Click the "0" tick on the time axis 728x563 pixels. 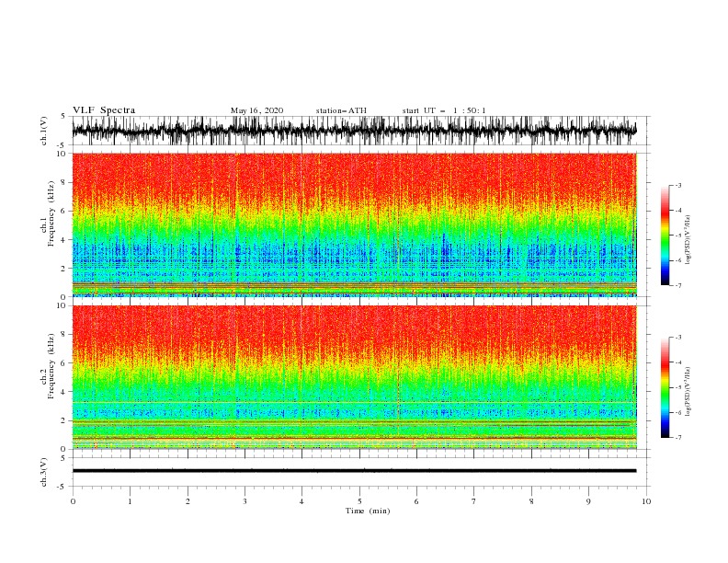73,501
